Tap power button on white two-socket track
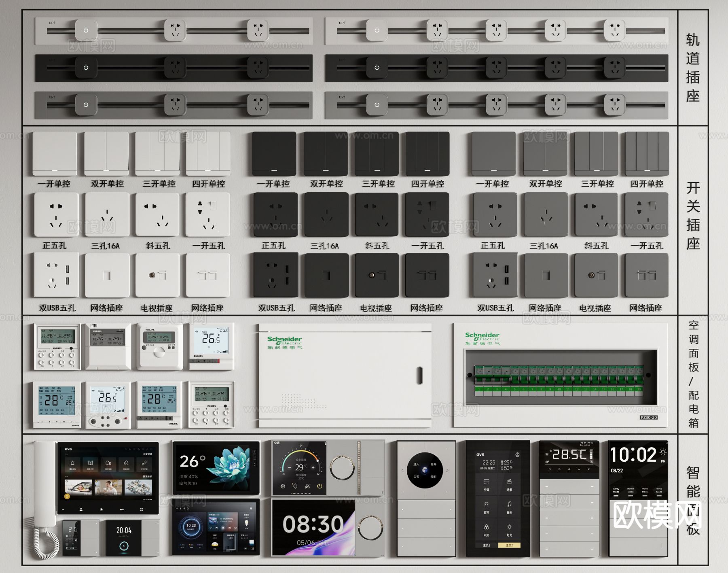 point(86,30)
